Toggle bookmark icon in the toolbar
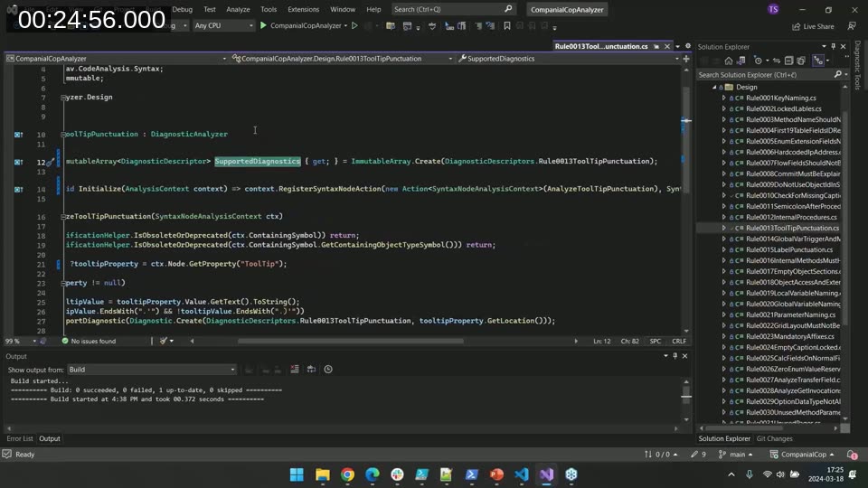 (506, 25)
